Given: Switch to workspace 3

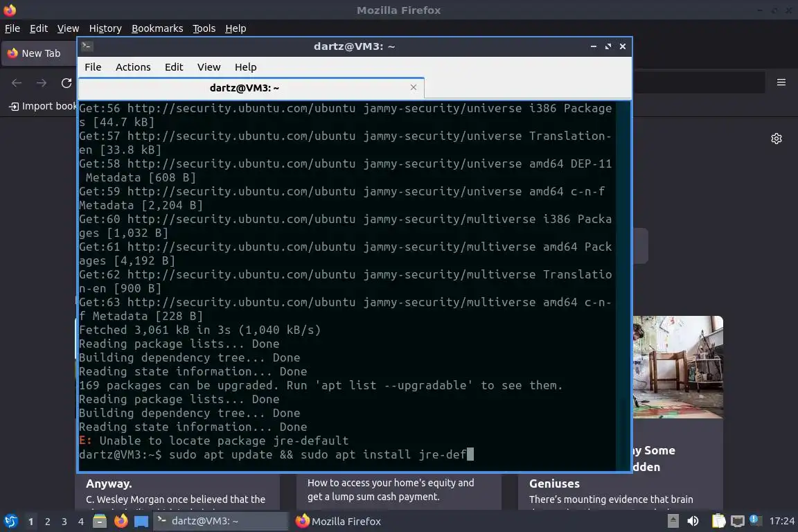Looking at the screenshot, I should pos(64,522).
